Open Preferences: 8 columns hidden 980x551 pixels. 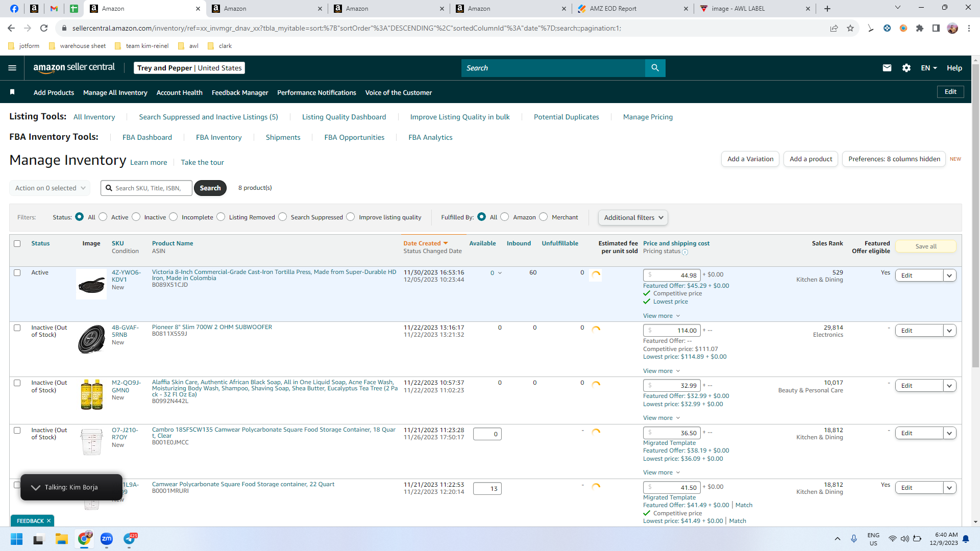[x=894, y=159]
